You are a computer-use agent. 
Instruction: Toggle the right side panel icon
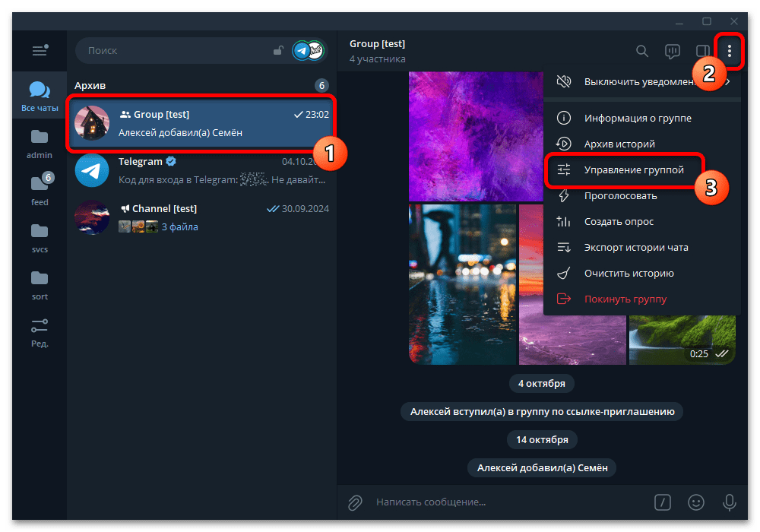(x=702, y=51)
